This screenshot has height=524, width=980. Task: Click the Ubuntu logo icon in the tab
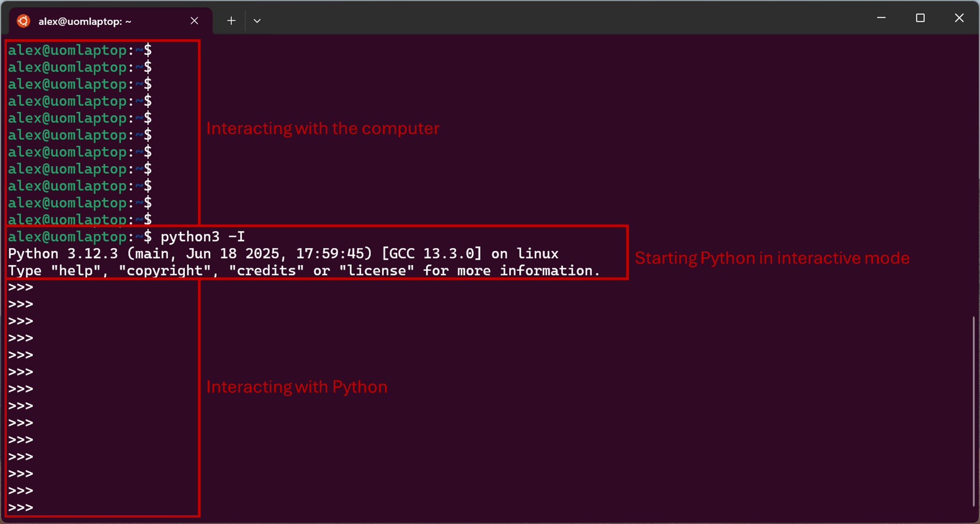[x=24, y=21]
